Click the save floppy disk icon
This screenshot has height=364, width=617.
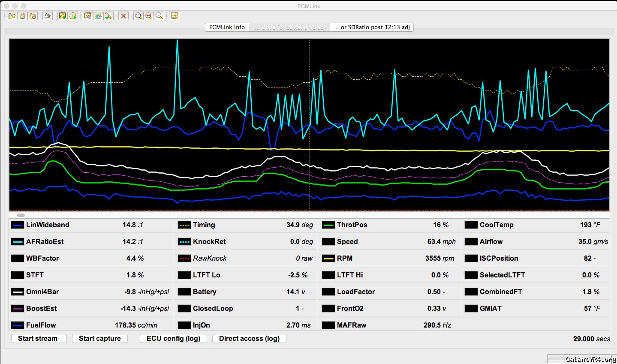point(22,16)
